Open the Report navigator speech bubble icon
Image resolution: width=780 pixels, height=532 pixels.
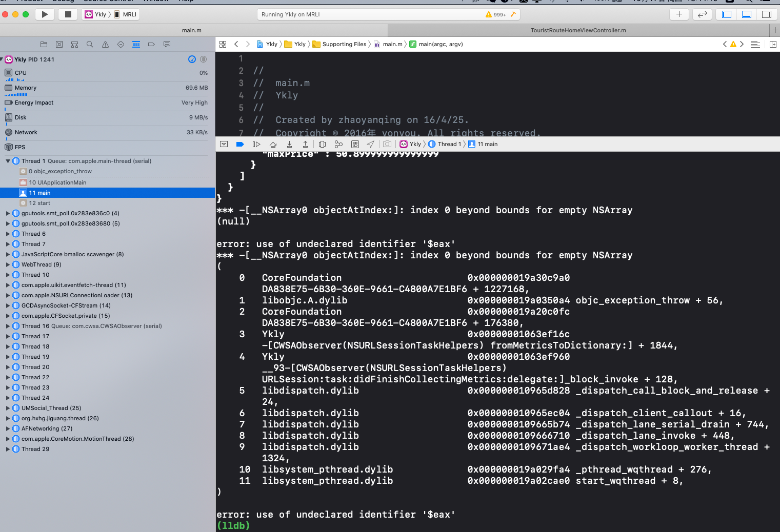click(x=167, y=44)
